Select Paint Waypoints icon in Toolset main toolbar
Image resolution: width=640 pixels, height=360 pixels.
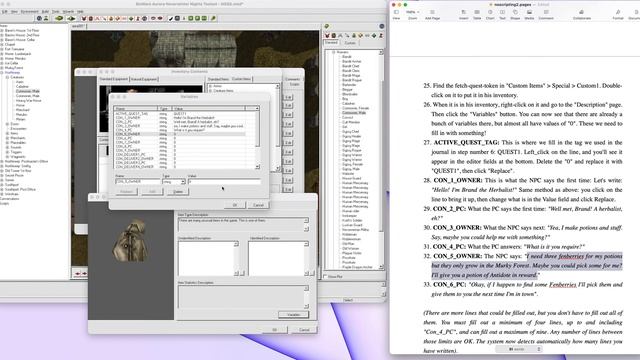tap(138, 18)
